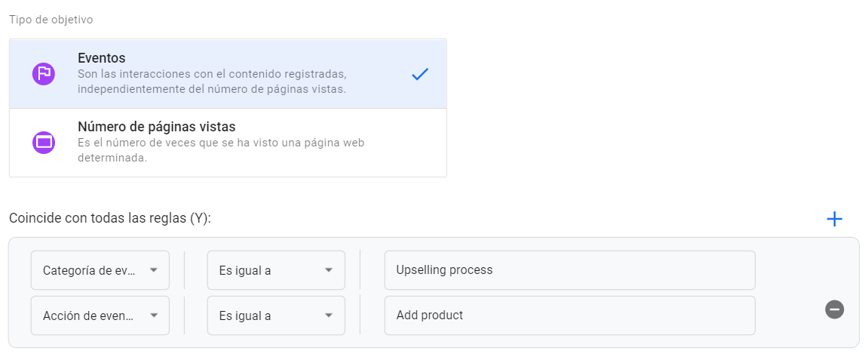
Task: Click the páginas vistas description text
Action: (x=221, y=150)
